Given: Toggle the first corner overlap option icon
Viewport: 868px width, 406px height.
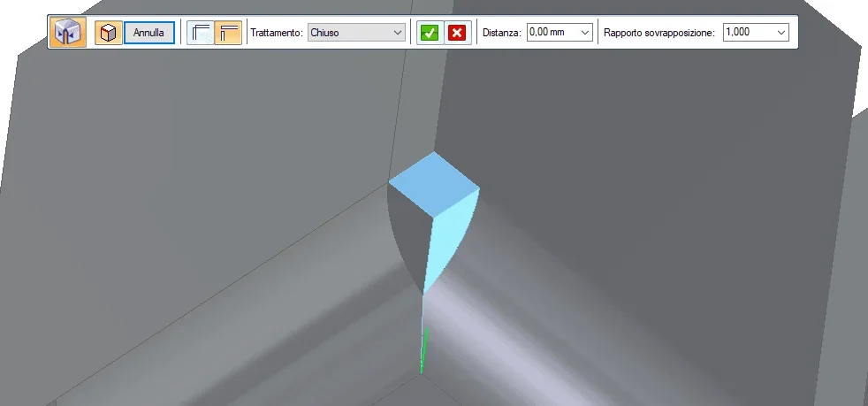Looking at the screenshot, I should click(x=201, y=33).
